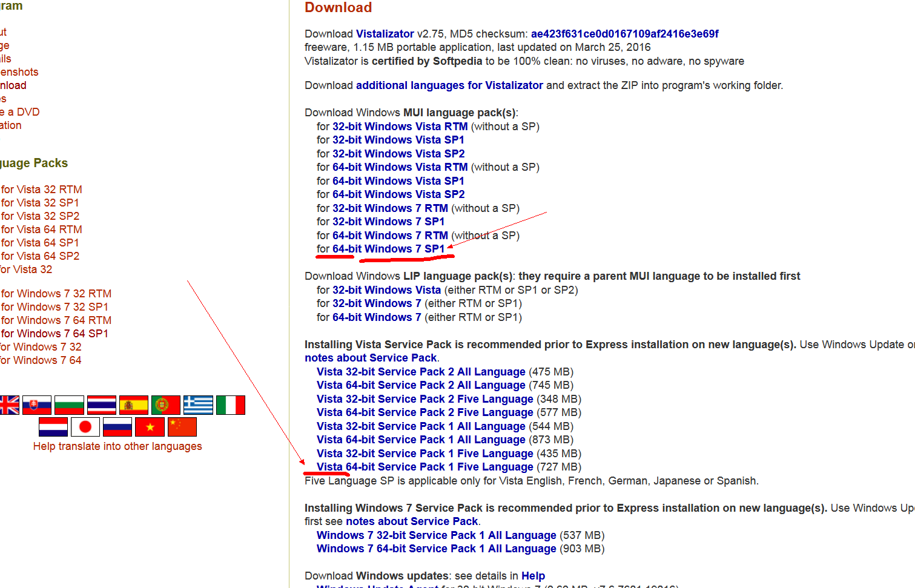Image resolution: width=915 pixels, height=588 pixels.
Task: Open sidebar link for Vista 64 SP2
Action: click(x=40, y=256)
